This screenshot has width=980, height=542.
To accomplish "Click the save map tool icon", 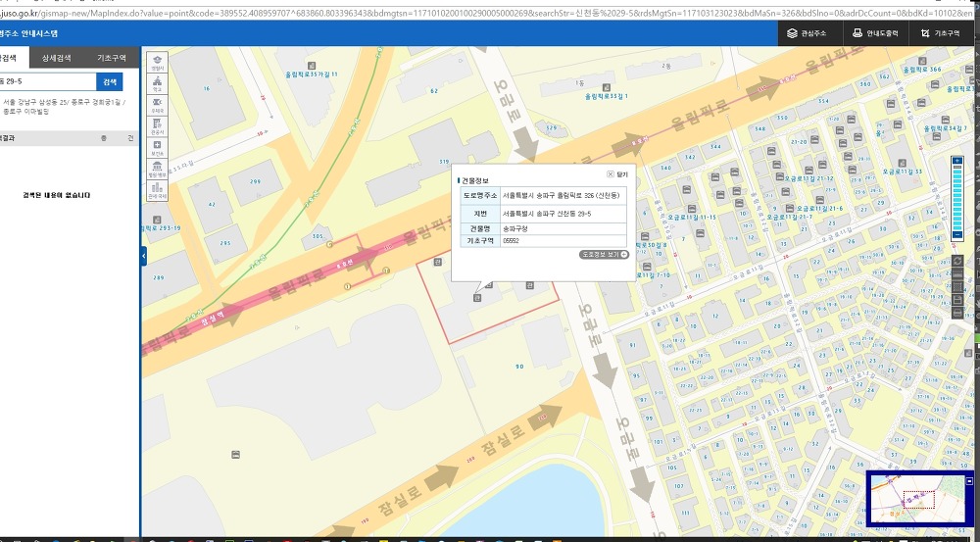I will coord(956,300).
